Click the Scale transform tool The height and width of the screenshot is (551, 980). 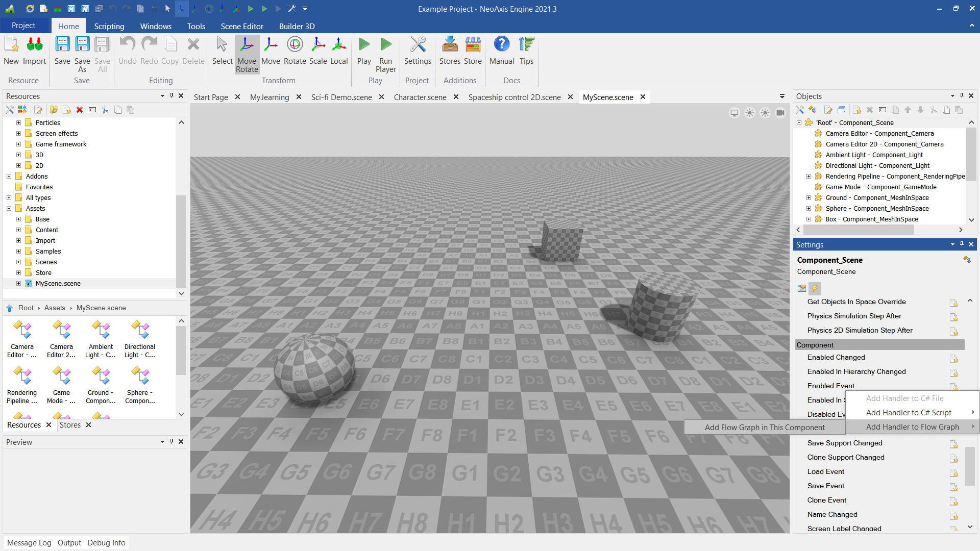pyautogui.click(x=317, y=51)
